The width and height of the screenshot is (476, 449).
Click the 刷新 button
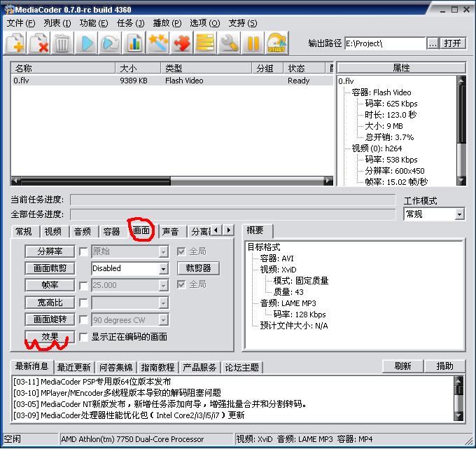point(402,366)
